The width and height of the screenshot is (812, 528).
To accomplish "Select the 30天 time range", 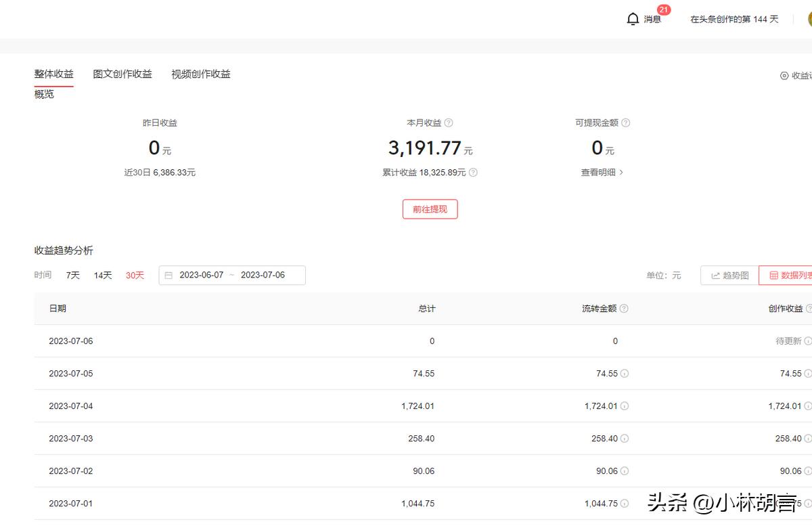I will click(135, 276).
